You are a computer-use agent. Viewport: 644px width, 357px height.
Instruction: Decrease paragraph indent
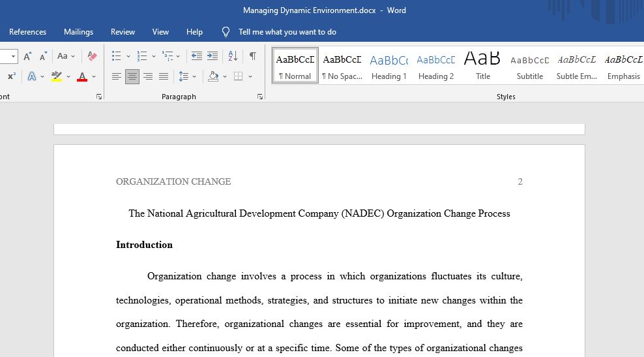point(197,56)
